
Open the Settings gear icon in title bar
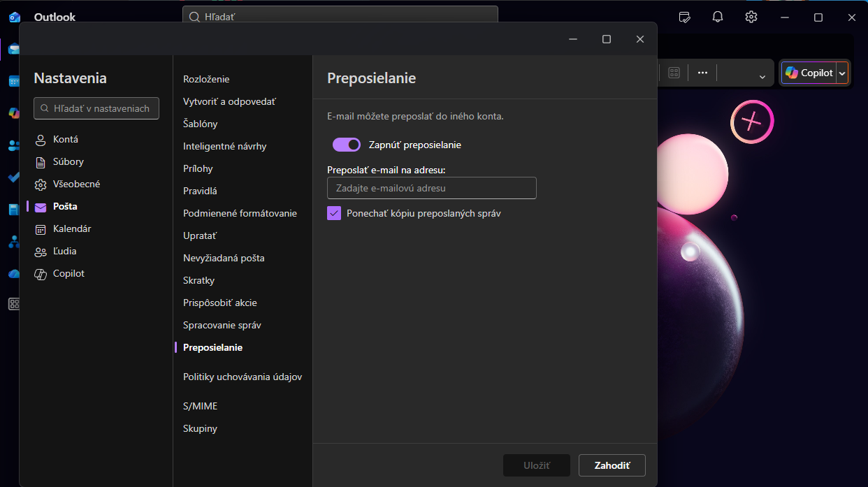tap(751, 17)
